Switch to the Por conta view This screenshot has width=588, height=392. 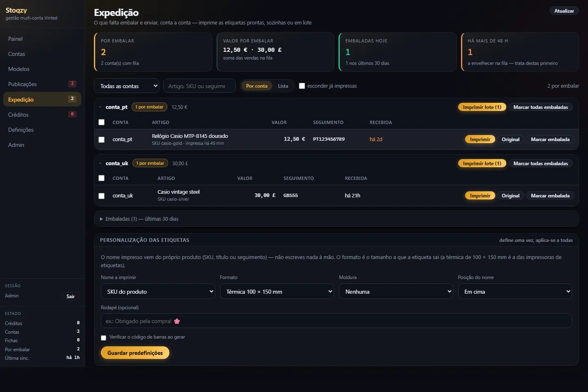tap(256, 86)
